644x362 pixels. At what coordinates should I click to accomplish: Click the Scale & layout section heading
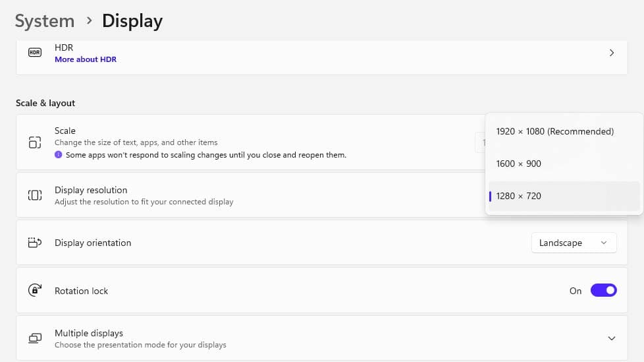click(45, 103)
